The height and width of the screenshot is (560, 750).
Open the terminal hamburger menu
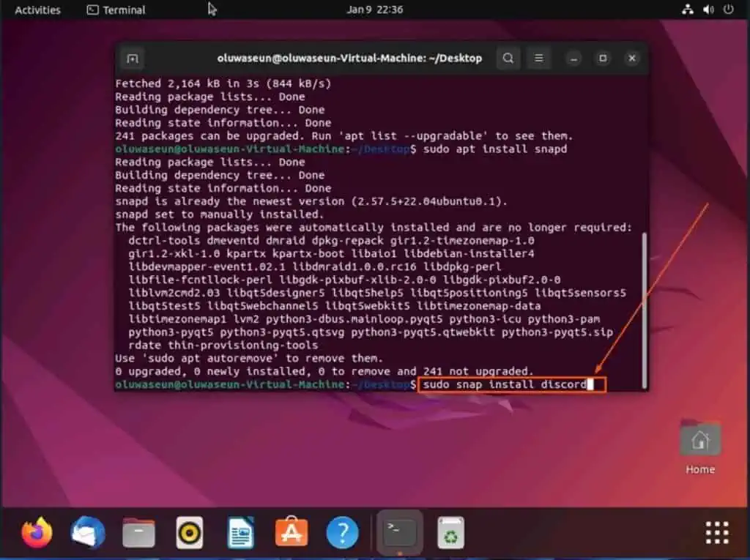click(538, 59)
